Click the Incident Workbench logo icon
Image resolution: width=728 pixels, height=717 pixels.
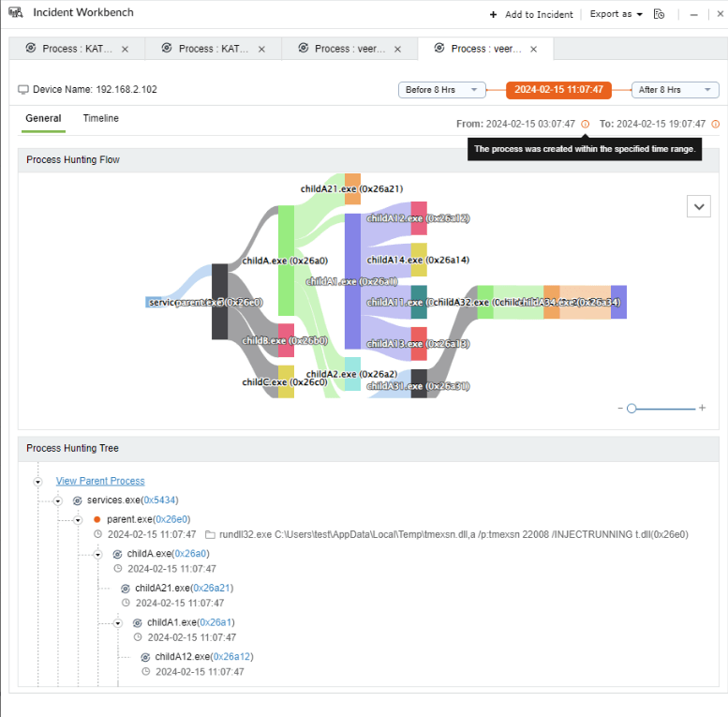(x=16, y=12)
